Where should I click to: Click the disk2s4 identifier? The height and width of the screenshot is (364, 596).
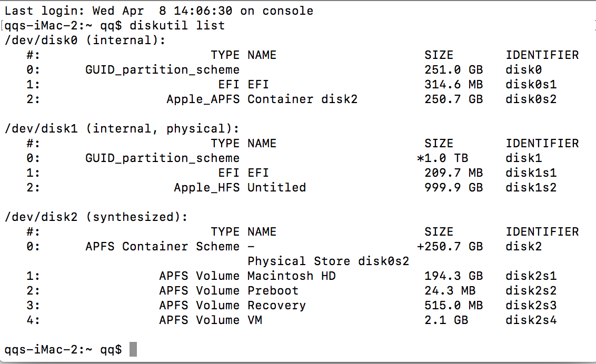tap(531, 320)
